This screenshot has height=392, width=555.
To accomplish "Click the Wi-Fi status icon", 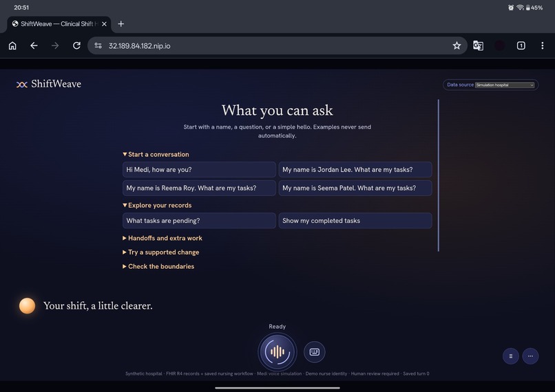I will pos(520,8).
